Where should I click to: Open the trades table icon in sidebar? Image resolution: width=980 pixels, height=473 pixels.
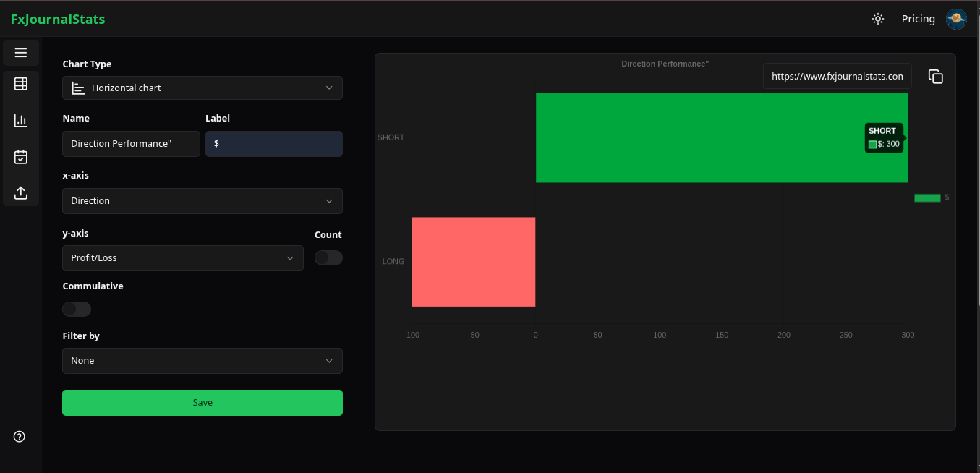point(21,84)
